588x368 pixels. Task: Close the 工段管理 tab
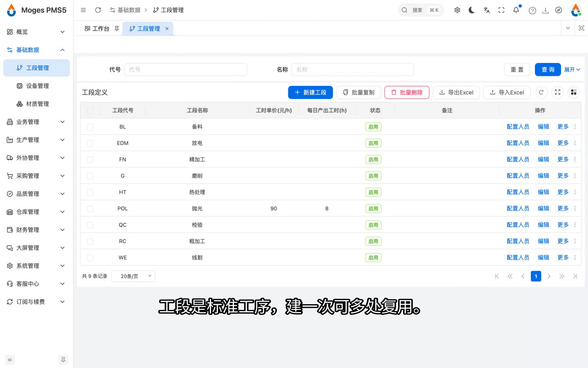[x=167, y=29]
